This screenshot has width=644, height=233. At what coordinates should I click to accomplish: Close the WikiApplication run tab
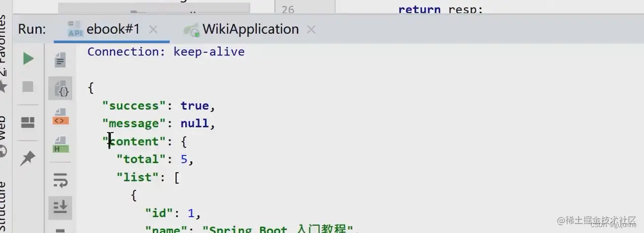[311, 30]
